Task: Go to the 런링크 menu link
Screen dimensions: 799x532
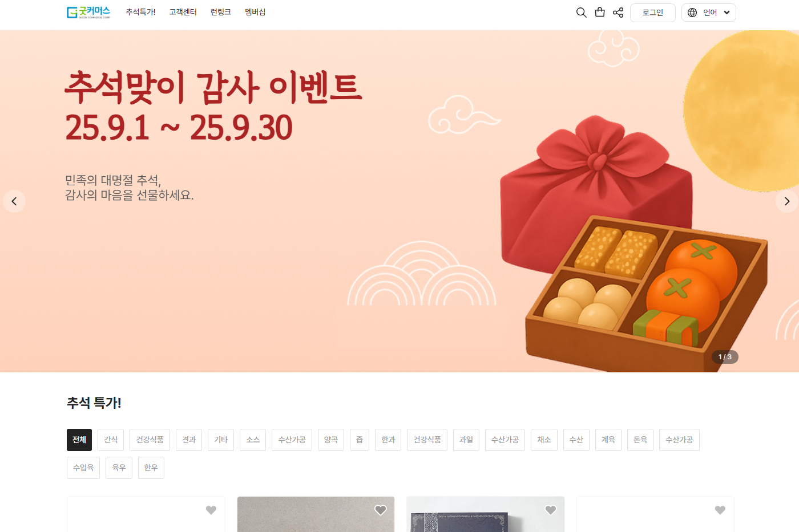Action: [221, 12]
